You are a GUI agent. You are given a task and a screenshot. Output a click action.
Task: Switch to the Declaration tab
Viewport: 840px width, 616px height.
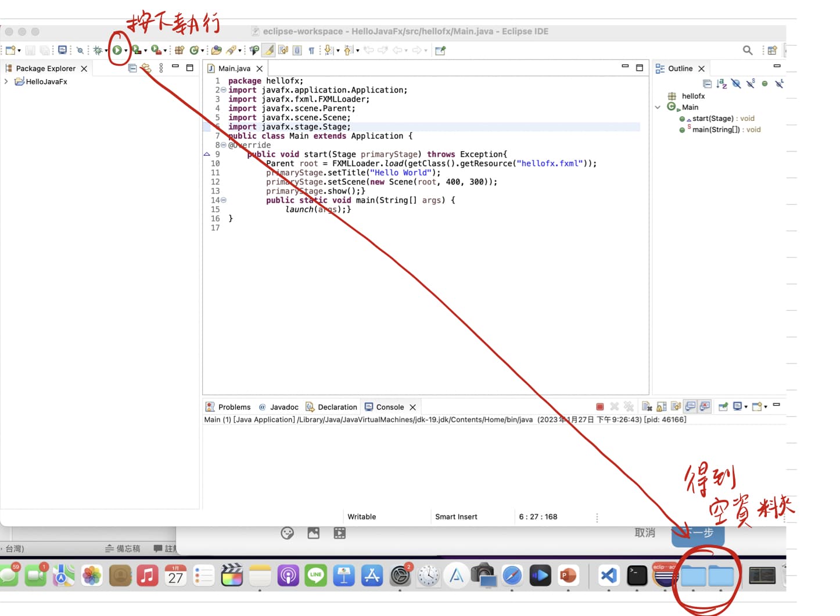pyautogui.click(x=337, y=407)
